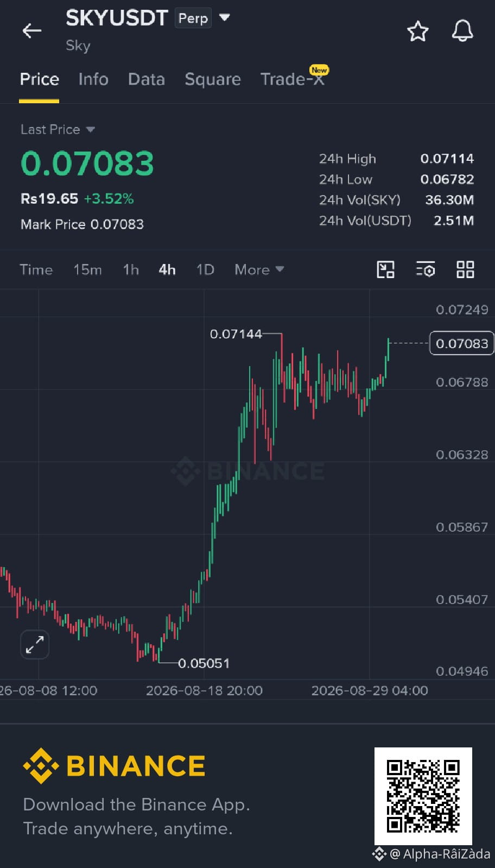The image size is (495, 868).
Task: Switch to the Square tab
Action: point(213,79)
